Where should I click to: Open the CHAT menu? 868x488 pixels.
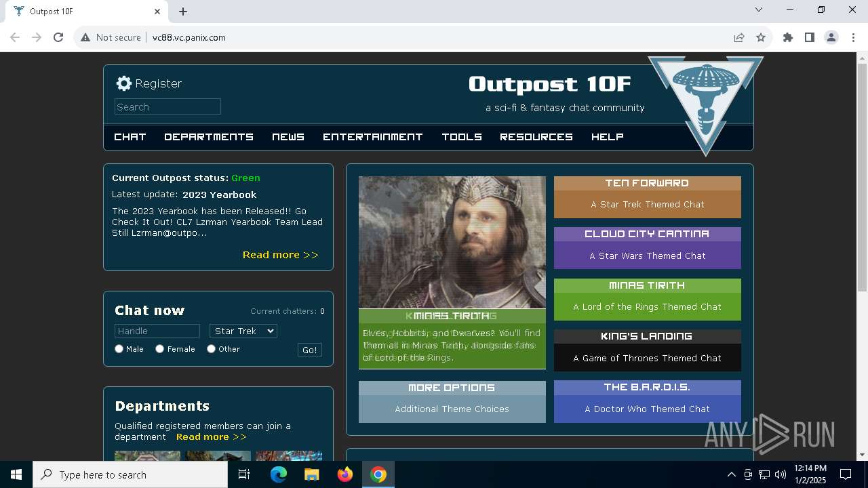(x=130, y=137)
